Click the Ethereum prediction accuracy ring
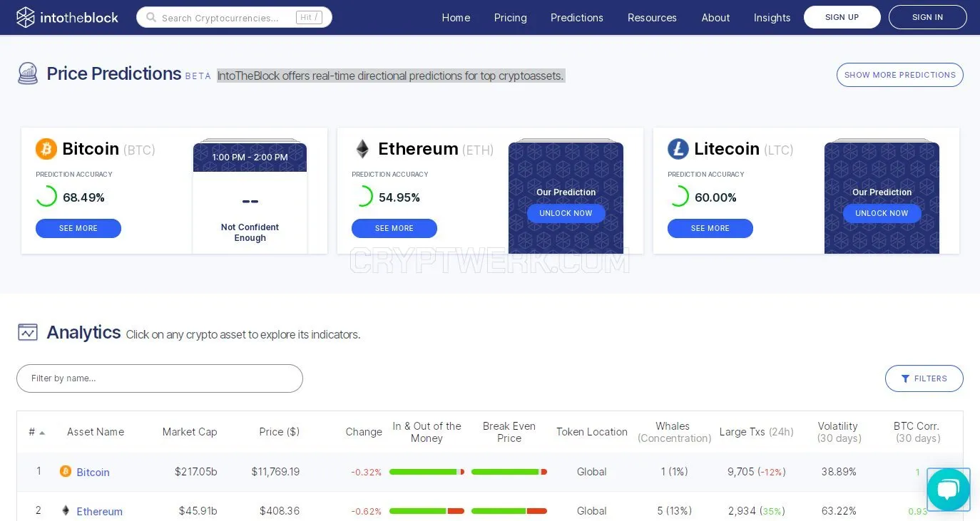 (x=362, y=196)
